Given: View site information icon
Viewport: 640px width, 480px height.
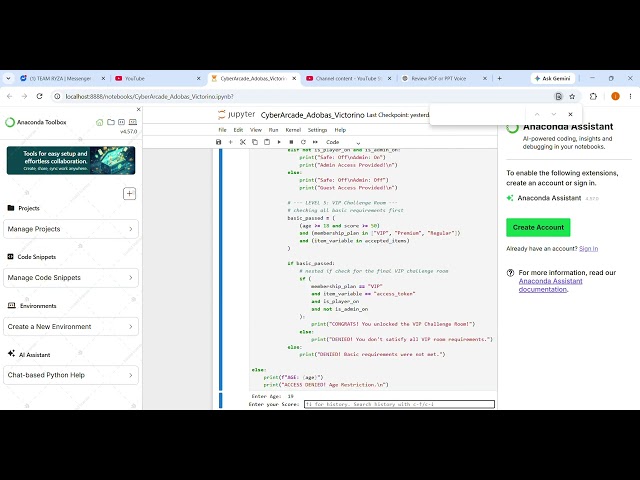Looking at the screenshot, I should tap(57, 96).
